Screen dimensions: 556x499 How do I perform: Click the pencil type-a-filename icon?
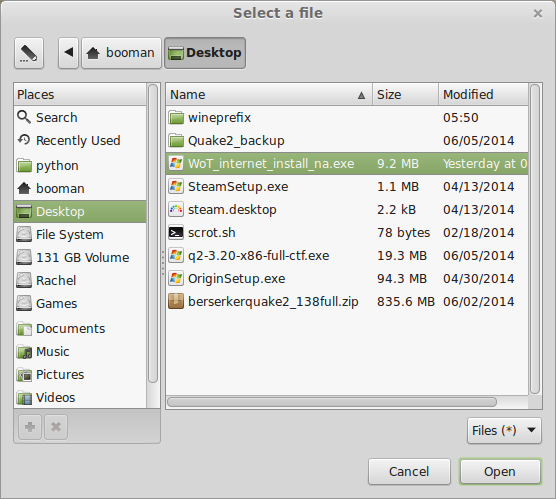29,53
